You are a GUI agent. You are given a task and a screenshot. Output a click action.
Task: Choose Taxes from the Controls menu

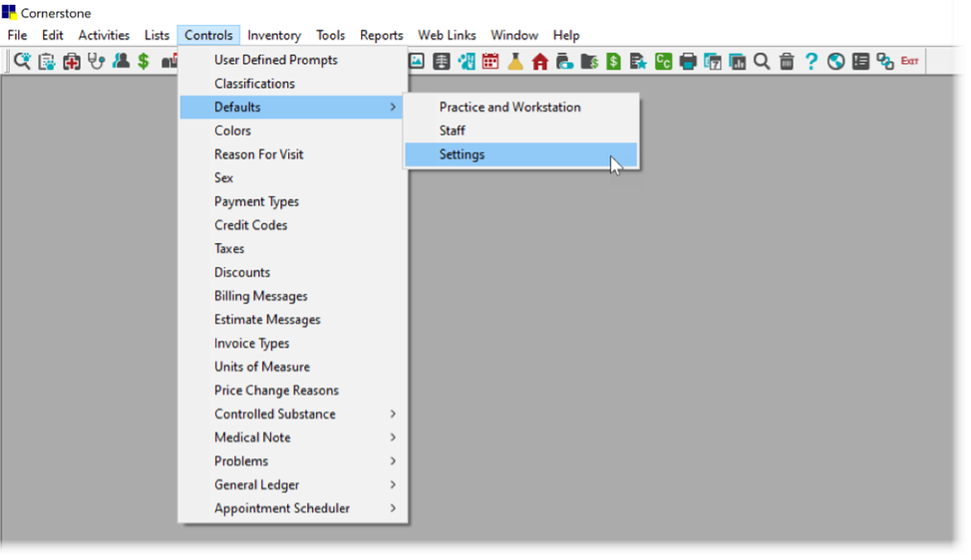(291, 249)
